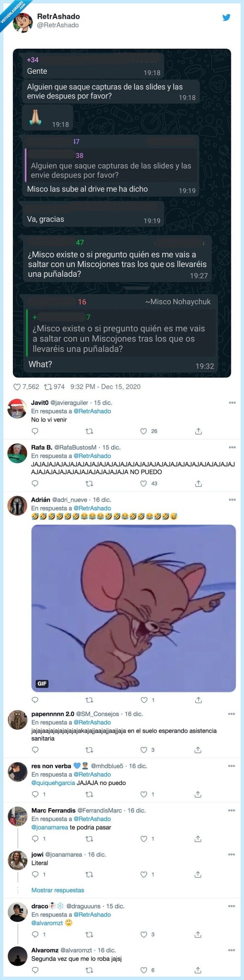Reply to Adrián's laughing emoji tweet
Viewport: 244px width, 980px height.
pos(35,700)
